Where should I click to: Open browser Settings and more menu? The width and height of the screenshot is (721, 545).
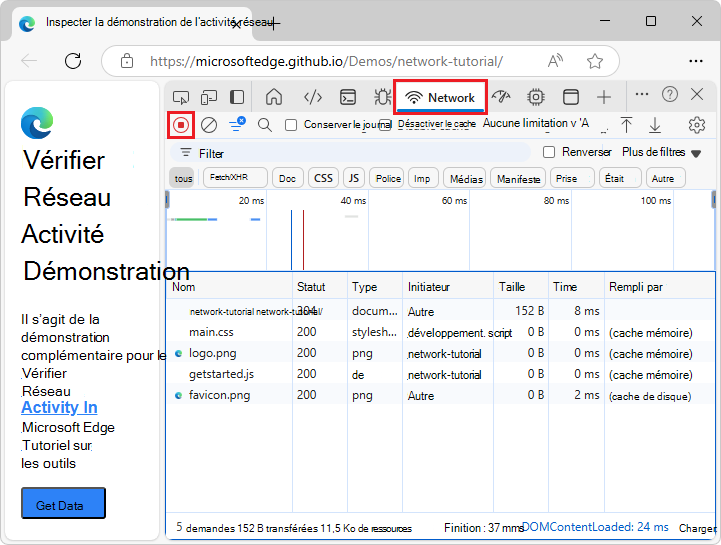click(696, 61)
